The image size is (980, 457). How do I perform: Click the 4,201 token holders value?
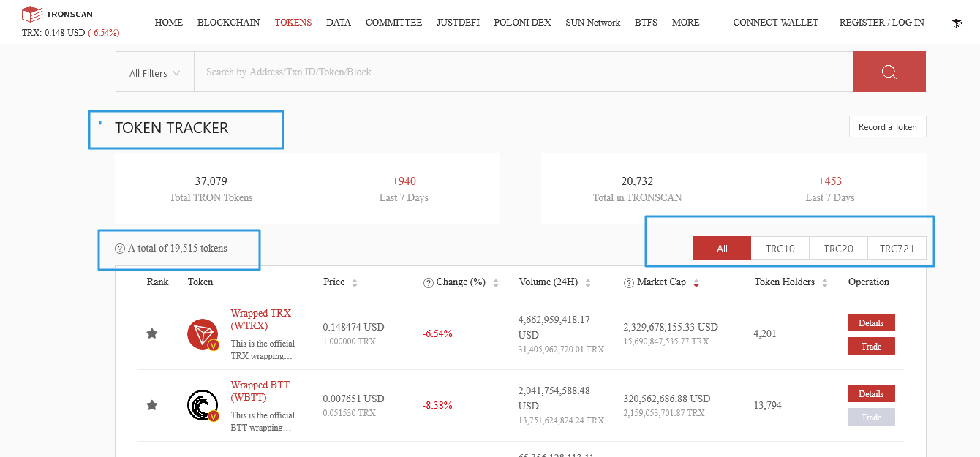coord(765,334)
